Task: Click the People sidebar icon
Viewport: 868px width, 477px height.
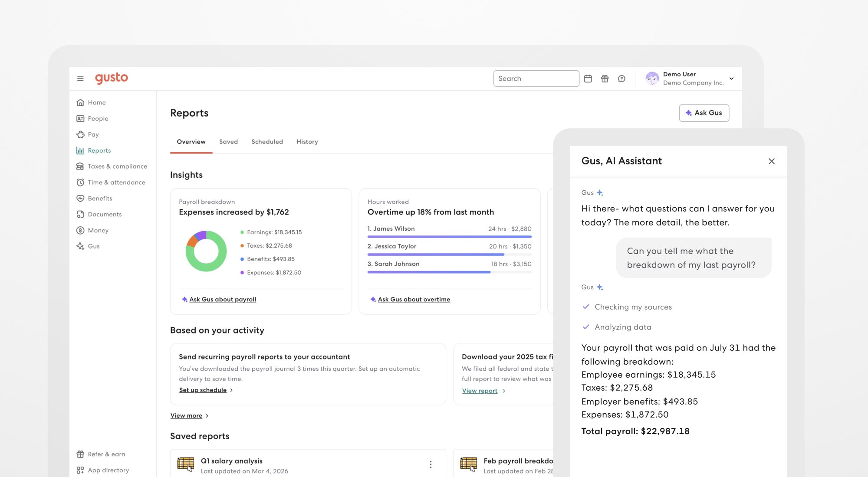Action: pyautogui.click(x=80, y=118)
